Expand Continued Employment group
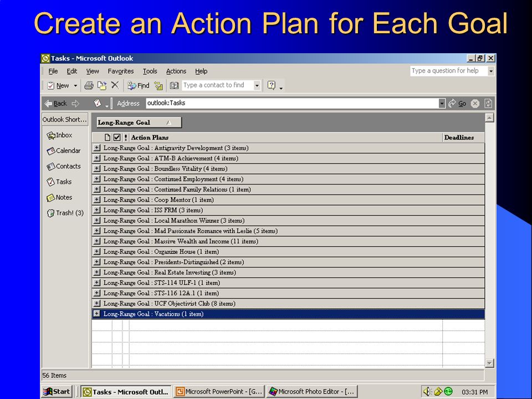The width and height of the screenshot is (532, 399). click(97, 179)
